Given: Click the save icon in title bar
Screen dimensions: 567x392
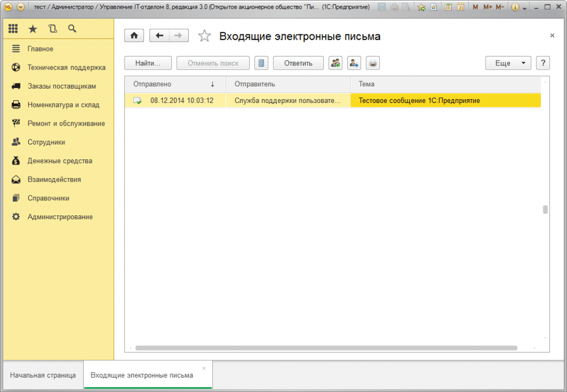Looking at the screenshot, I should coord(382,7).
